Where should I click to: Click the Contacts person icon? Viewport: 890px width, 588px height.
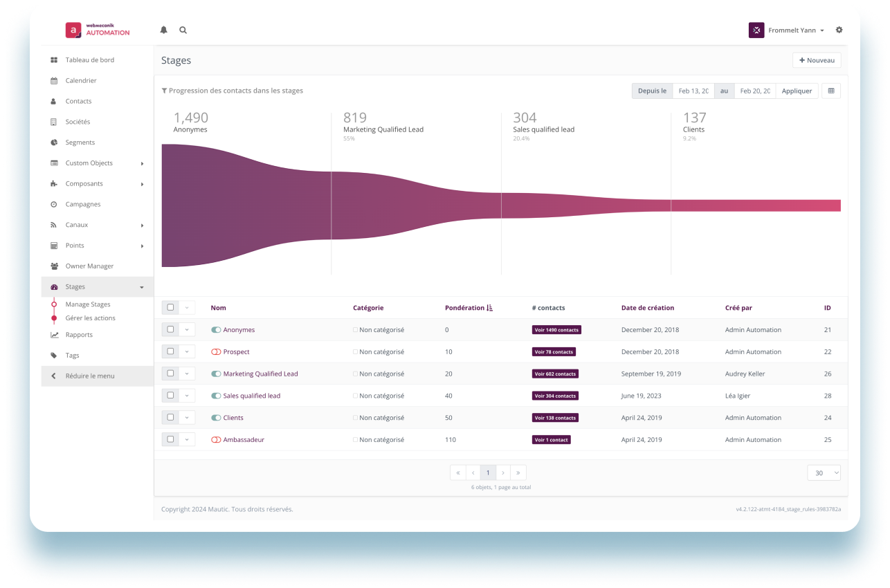click(54, 102)
